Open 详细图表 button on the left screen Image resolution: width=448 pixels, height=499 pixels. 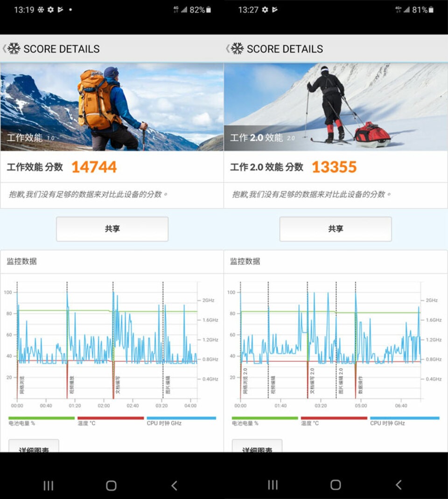[x=34, y=446]
